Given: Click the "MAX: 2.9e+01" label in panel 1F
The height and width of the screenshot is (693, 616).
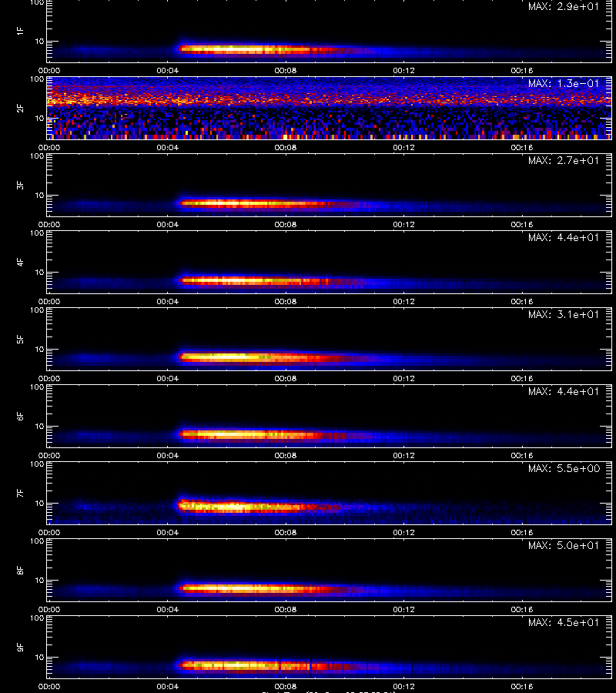Looking at the screenshot, I should [564, 7].
